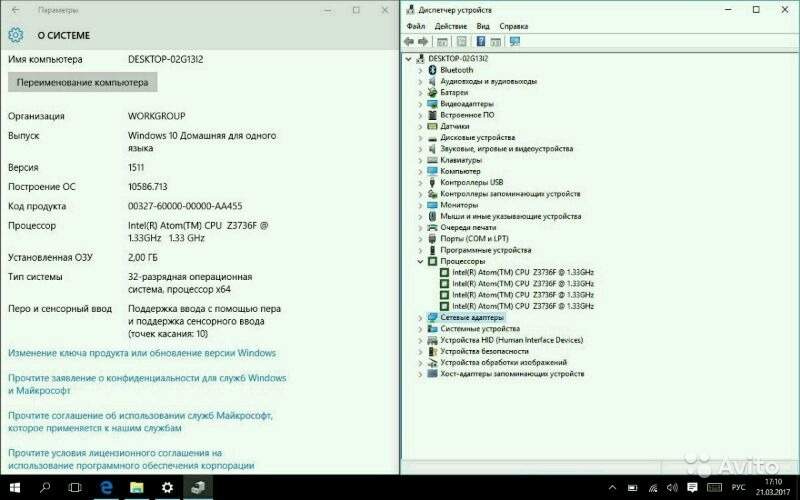Screen dimensions: 800x500
Task: Open the Settings gear icon in taskbar
Action: pos(167,487)
